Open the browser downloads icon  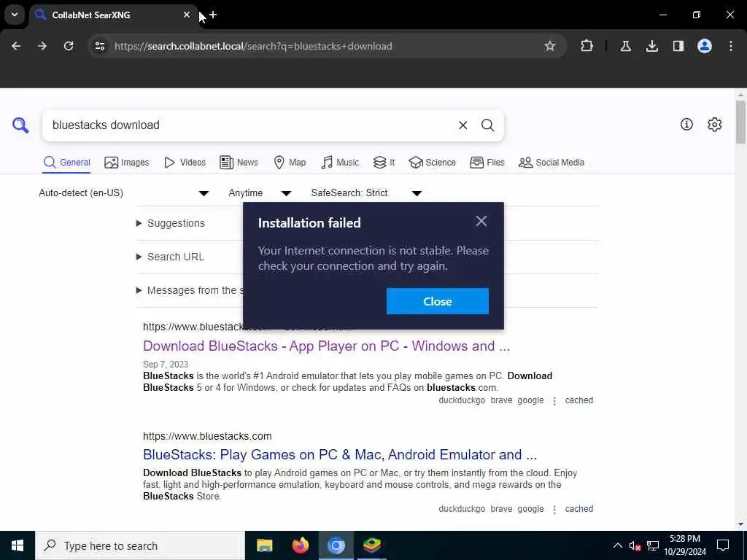point(652,46)
